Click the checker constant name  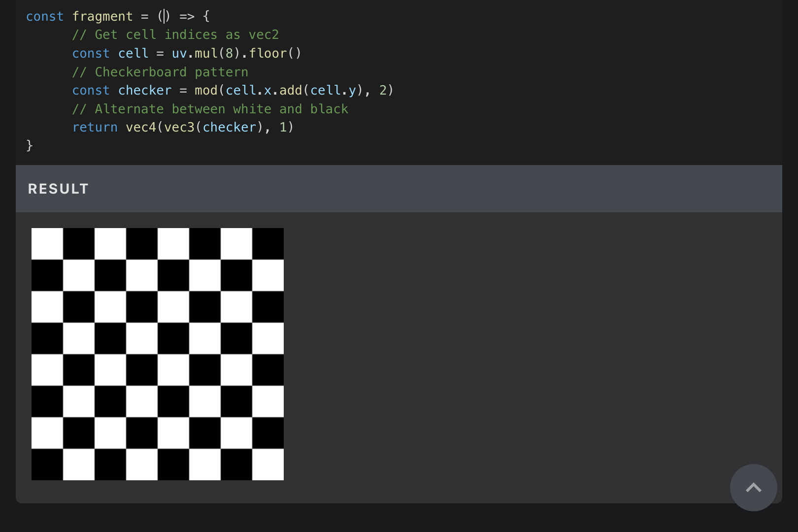coord(144,90)
